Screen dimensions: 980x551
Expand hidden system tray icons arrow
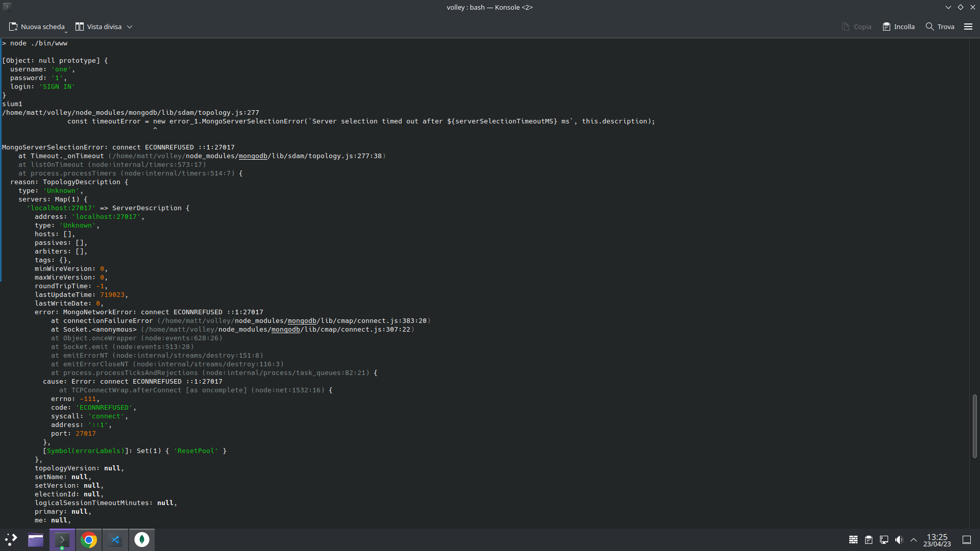pyautogui.click(x=914, y=540)
